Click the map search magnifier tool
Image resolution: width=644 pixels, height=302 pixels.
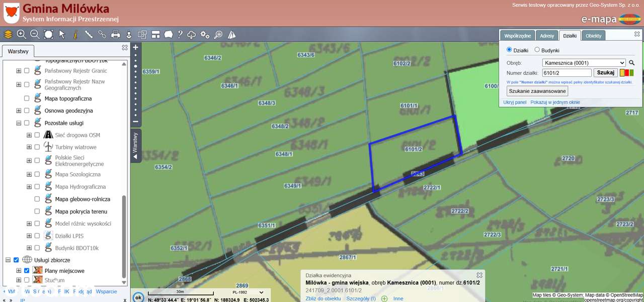(218, 34)
